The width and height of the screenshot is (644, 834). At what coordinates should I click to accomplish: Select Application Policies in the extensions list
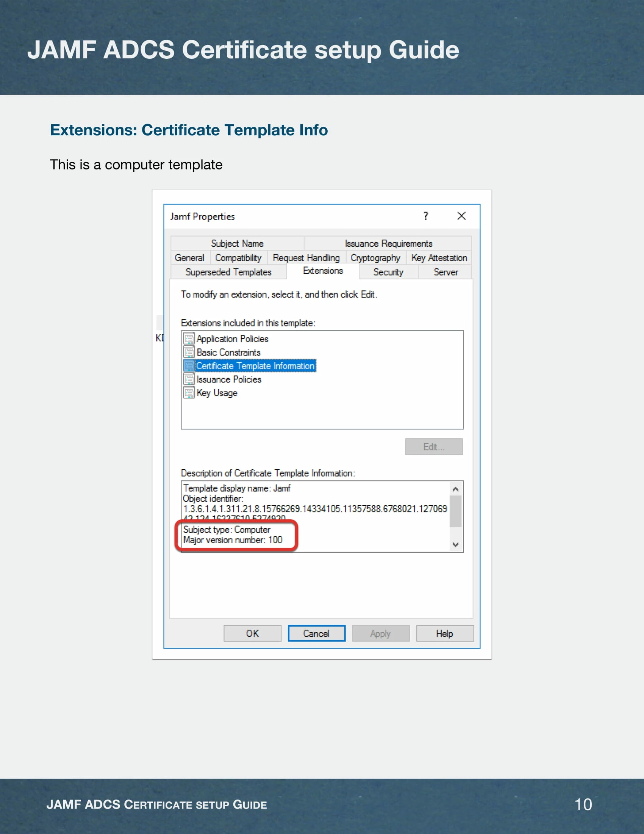[232, 339]
